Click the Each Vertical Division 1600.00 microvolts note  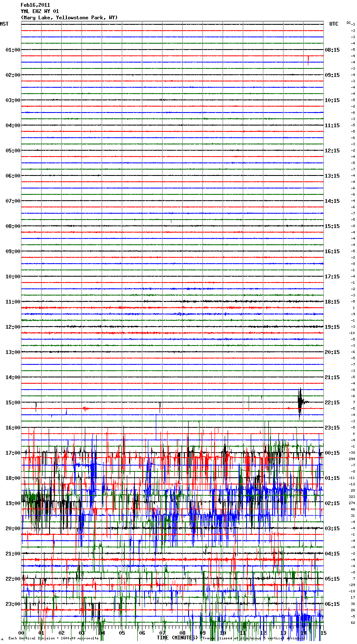[53, 638]
